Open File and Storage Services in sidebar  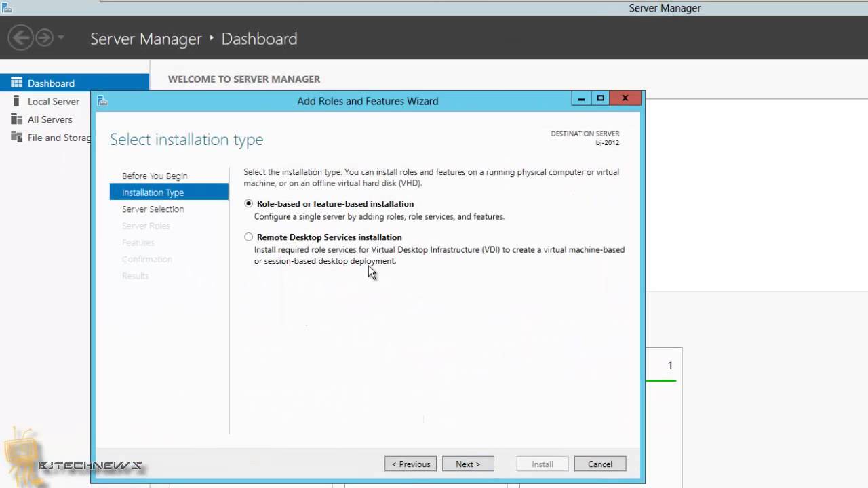click(59, 138)
